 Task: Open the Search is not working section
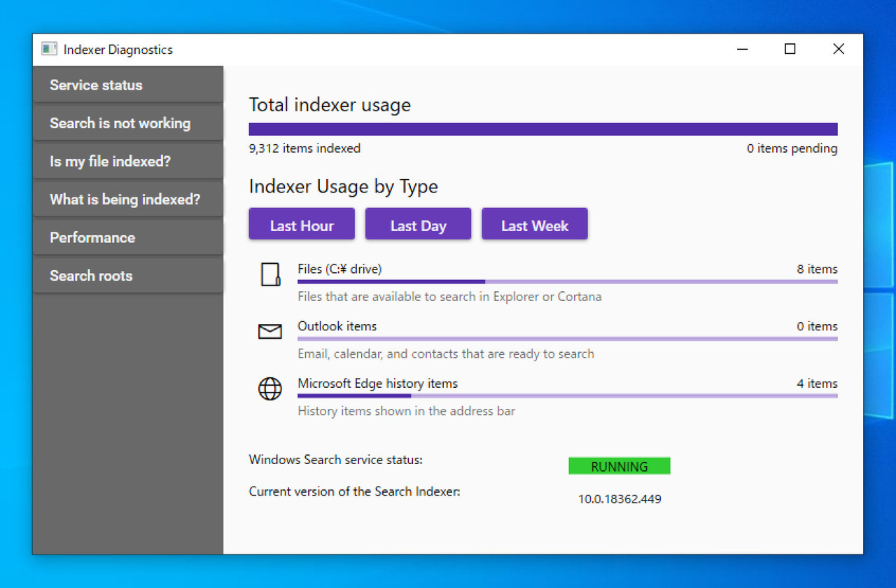tap(128, 123)
